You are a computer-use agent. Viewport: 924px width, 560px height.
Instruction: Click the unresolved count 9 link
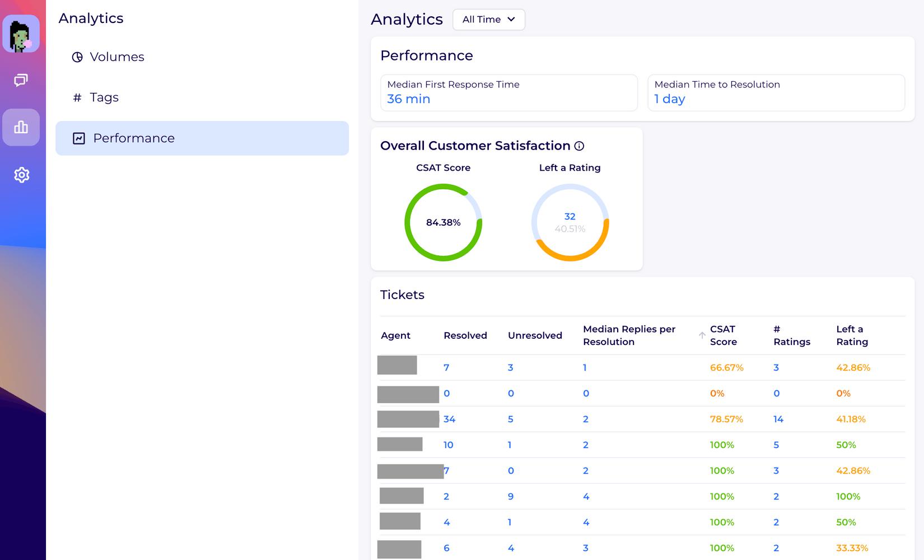coord(511,497)
